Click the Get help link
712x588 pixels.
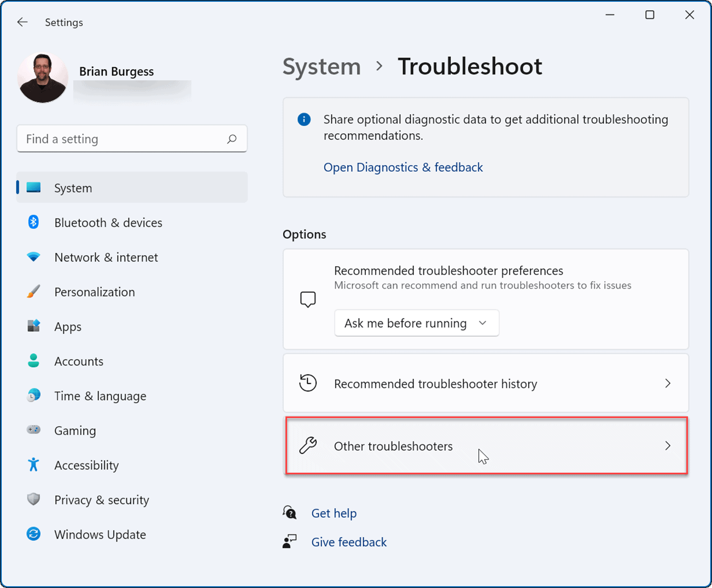point(334,513)
